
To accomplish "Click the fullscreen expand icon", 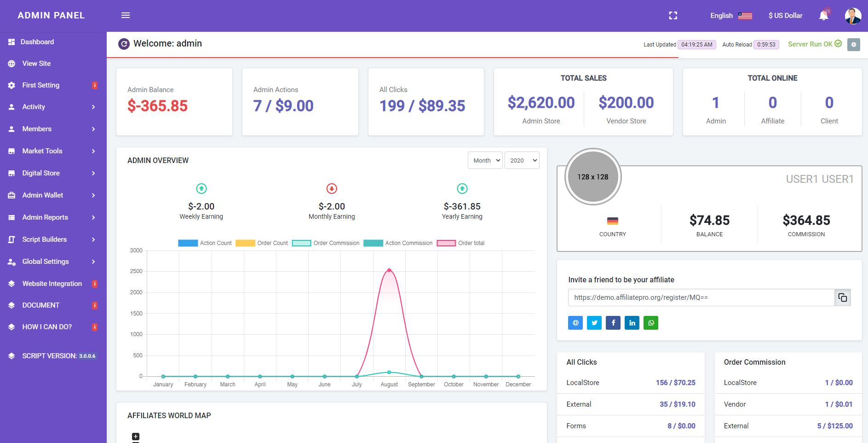I will (x=673, y=16).
